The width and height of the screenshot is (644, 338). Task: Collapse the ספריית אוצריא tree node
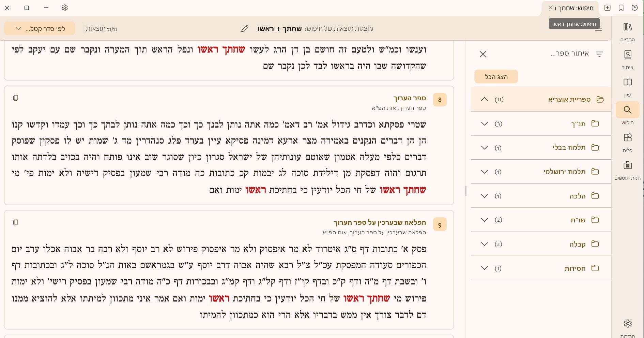[484, 99]
